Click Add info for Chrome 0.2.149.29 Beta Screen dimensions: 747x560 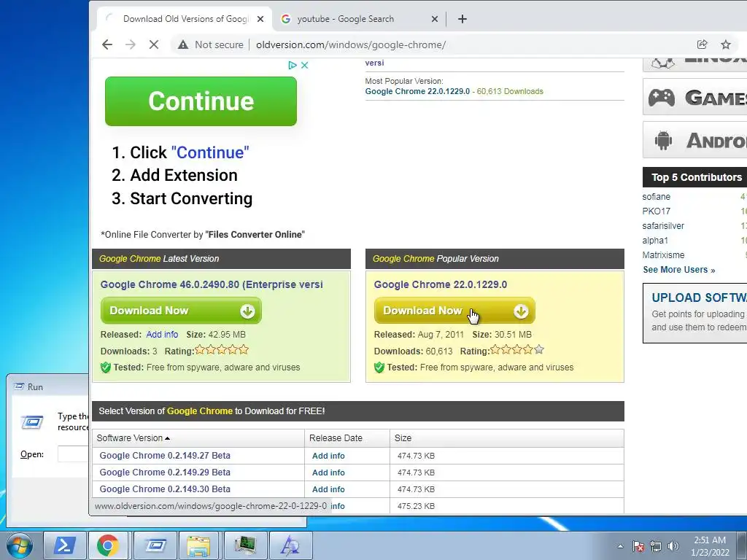[328, 472]
